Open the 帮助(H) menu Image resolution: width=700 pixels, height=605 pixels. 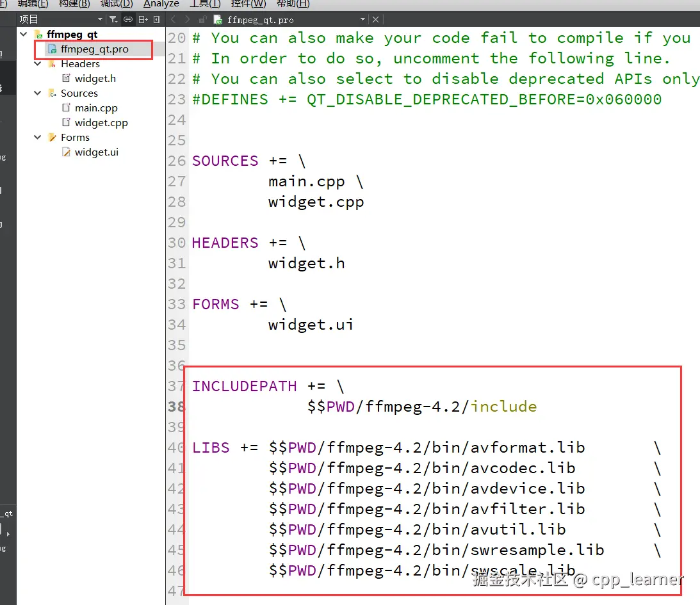pos(293,4)
